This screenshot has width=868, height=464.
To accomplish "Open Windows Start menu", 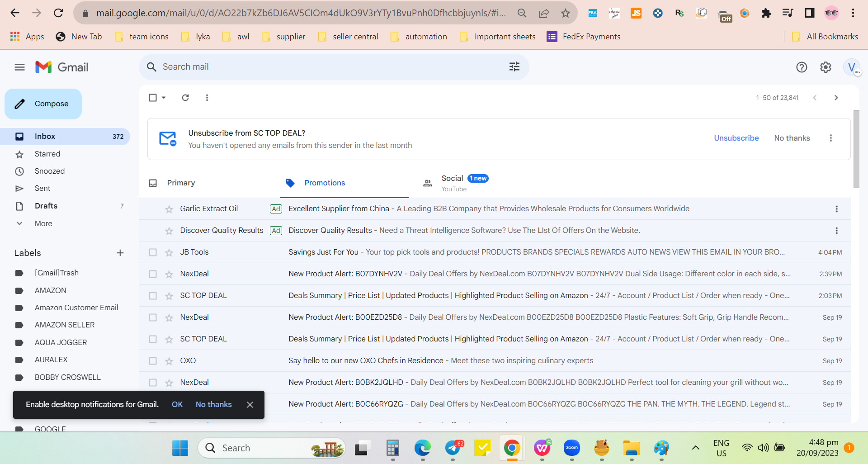I will click(180, 448).
